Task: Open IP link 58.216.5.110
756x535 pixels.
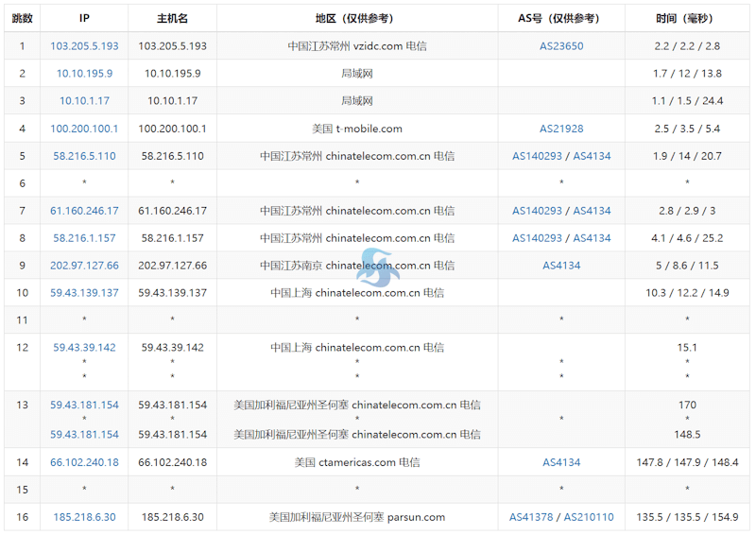Action: (84, 156)
